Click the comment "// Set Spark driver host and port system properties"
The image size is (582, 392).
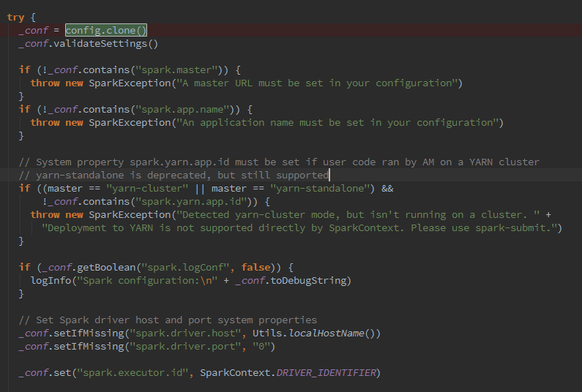(168, 320)
